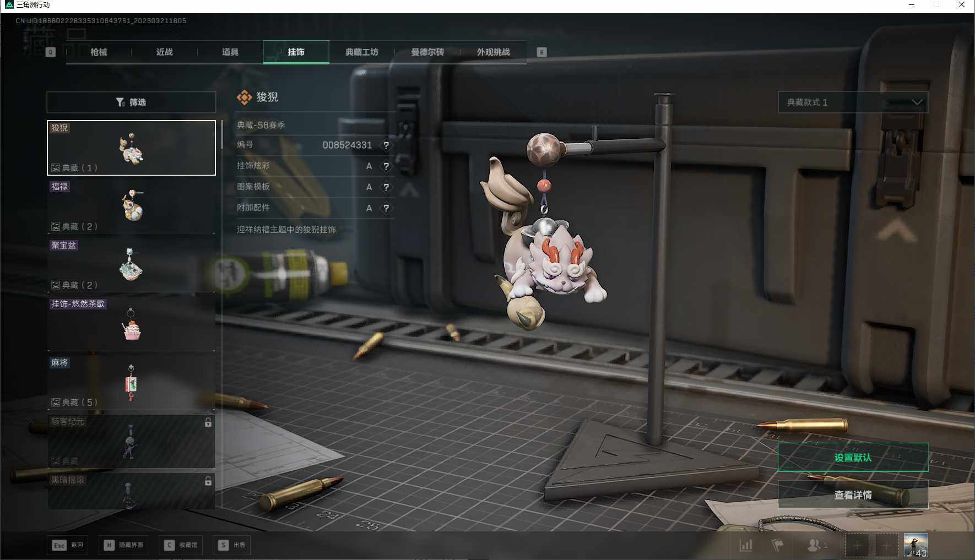The image size is (975, 560).
Task: Open the 曼德尔砖 tab
Action: (x=427, y=52)
